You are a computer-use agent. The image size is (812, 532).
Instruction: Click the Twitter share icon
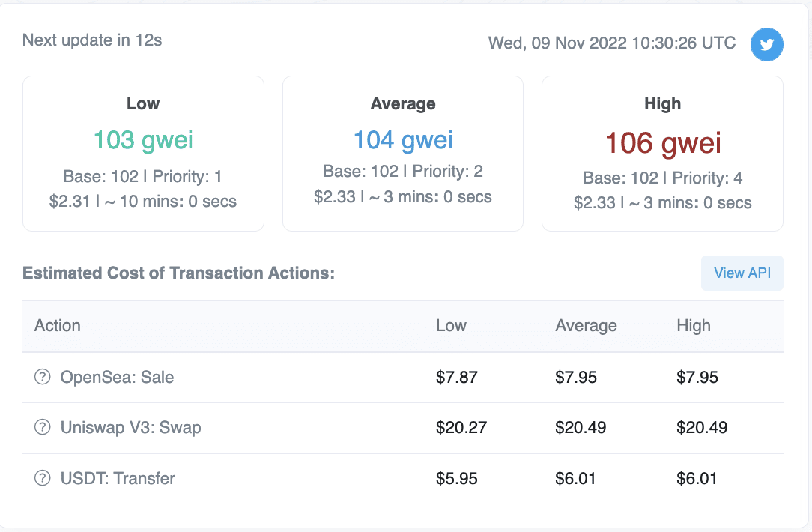(767, 45)
